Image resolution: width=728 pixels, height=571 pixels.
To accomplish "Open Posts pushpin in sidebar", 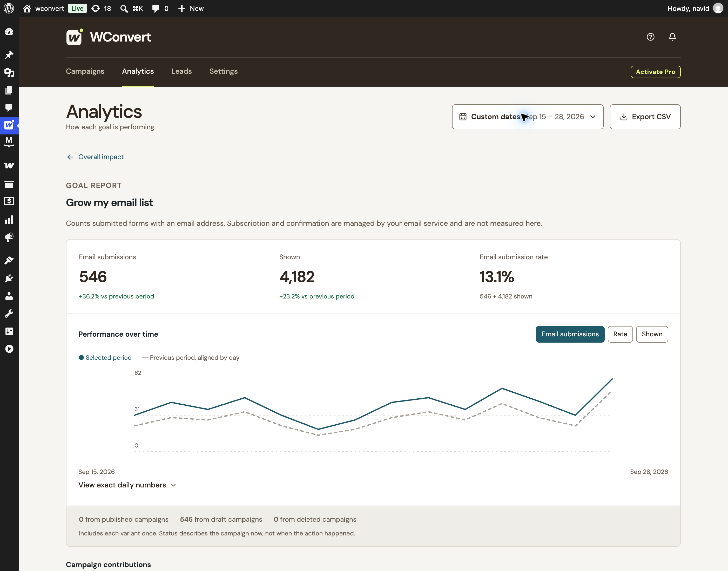I will (x=9, y=55).
